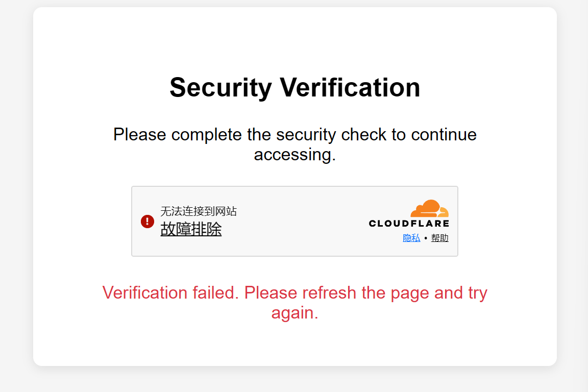The image size is (588, 392).
Task: Click the Security Verification heading
Action: [x=295, y=87]
